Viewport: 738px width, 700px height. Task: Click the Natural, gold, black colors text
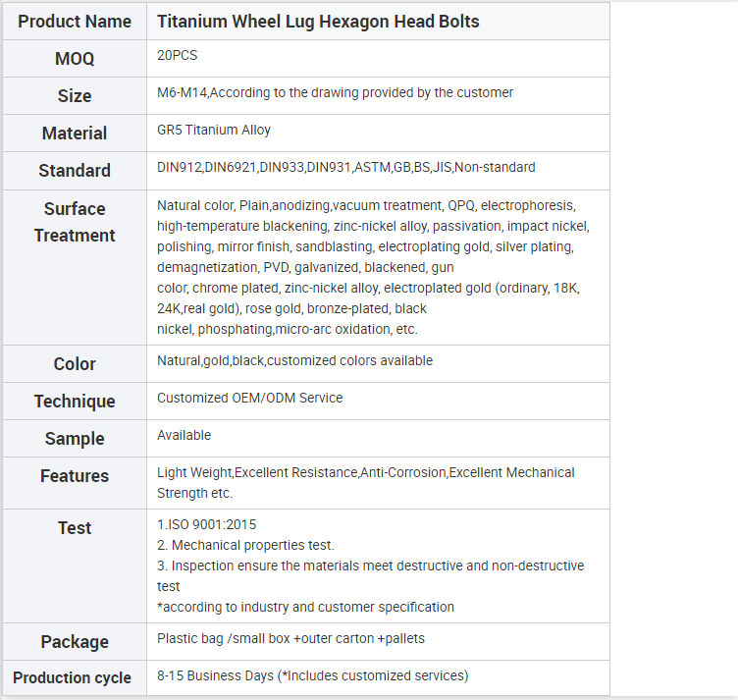pyautogui.click(x=294, y=360)
